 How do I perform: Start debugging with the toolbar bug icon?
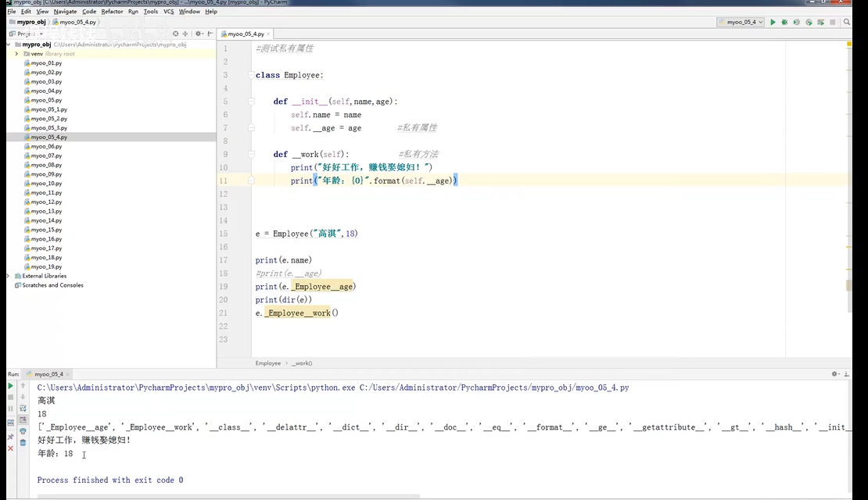point(784,22)
